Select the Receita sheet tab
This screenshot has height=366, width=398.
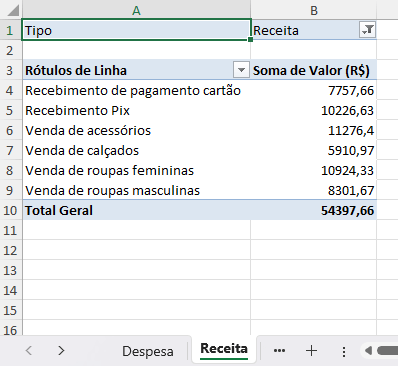click(224, 349)
